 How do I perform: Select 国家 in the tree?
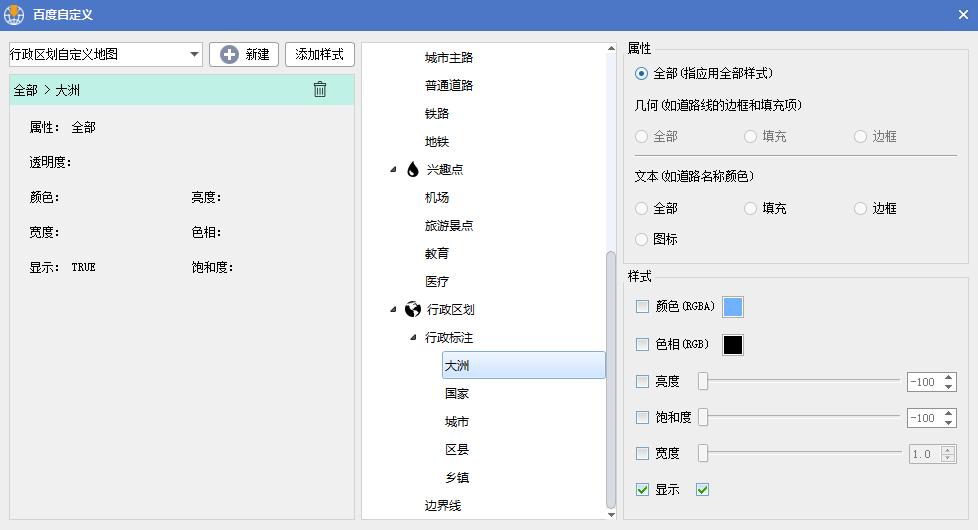coord(457,393)
